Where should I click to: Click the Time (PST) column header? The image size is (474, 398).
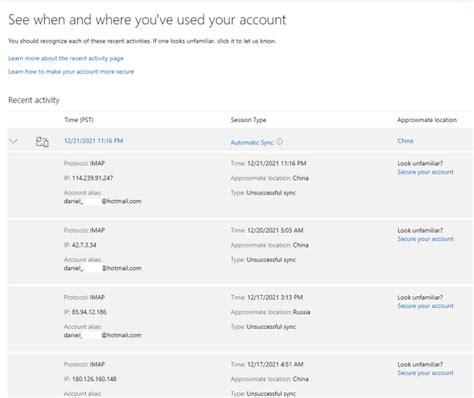[79, 120]
